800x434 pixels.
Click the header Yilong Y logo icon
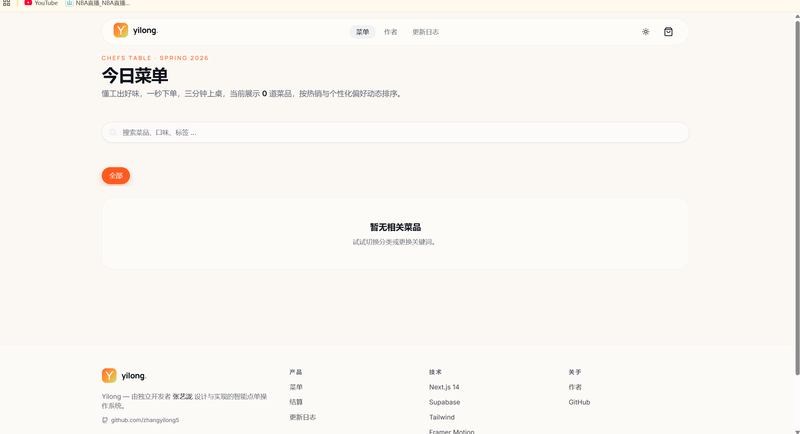(120, 31)
